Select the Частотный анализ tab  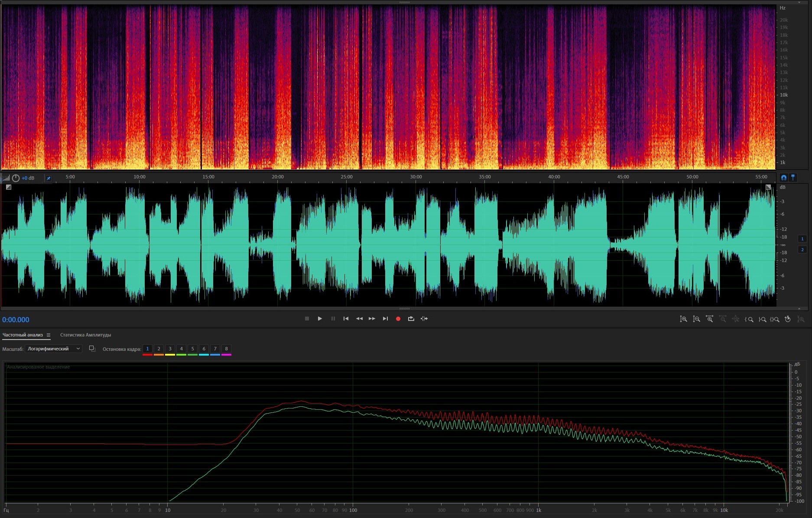pos(23,335)
